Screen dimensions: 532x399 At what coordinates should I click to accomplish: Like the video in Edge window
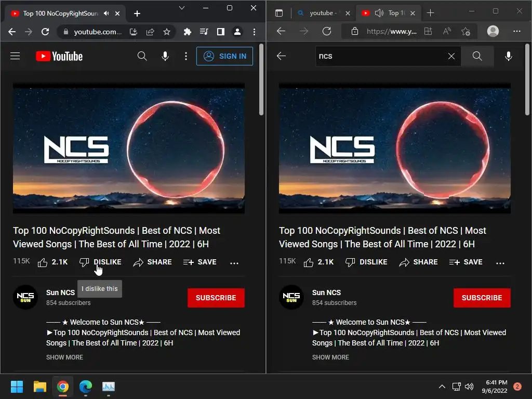coord(318,262)
